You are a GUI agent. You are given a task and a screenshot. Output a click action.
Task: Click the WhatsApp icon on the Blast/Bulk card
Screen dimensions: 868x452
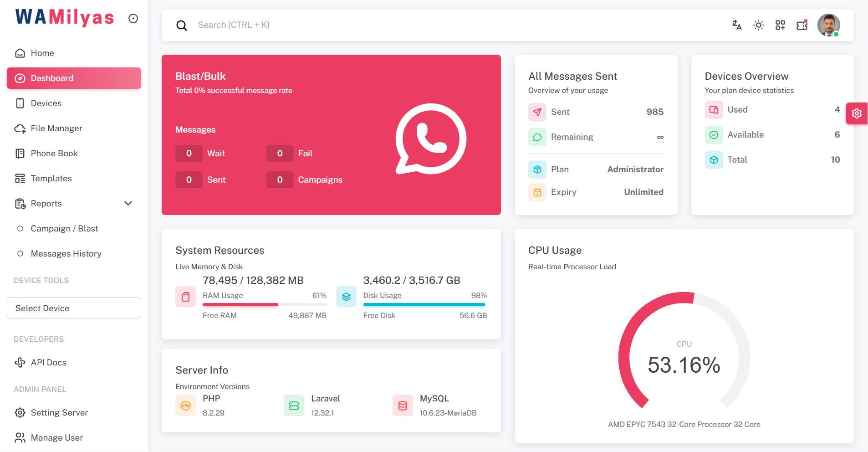click(x=430, y=138)
